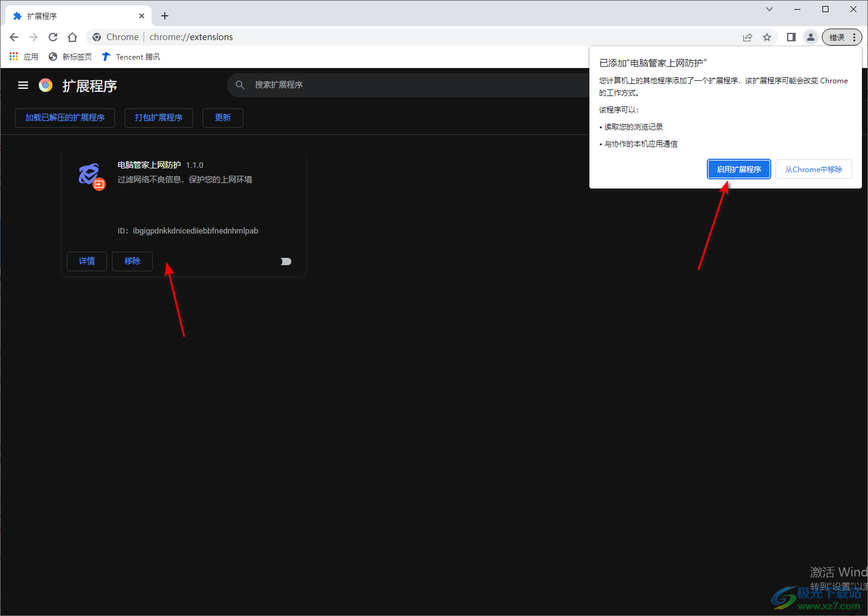Click 加载已解压的扩展程序 button
This screenshot has width=868, height=616.
65,117
